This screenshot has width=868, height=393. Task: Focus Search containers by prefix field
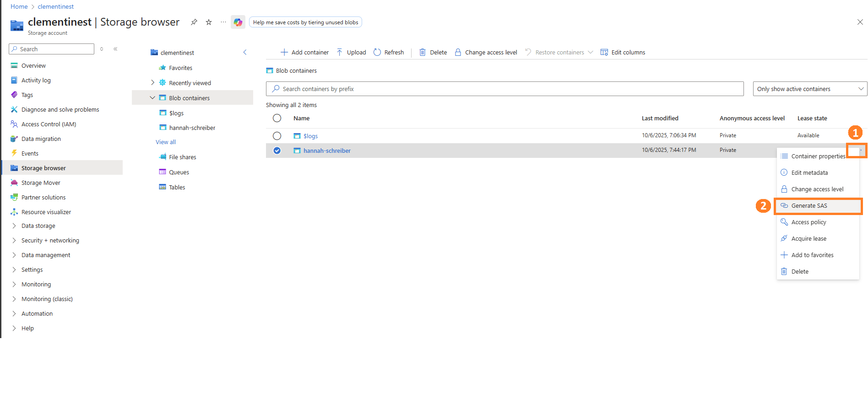point(505,89)
